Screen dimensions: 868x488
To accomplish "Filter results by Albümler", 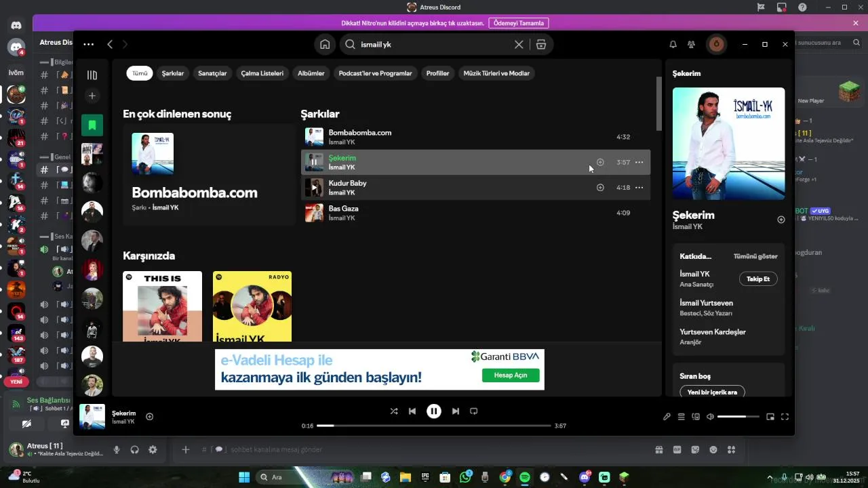I will click(x=311, y=73).
